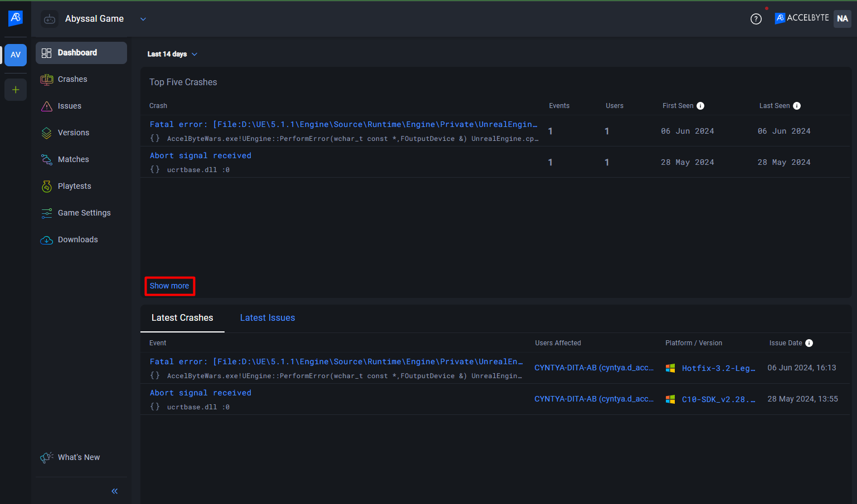Click Windows icon beside Hotfix-3.2-Leg version
This screenshot has width=857, height=504.
tap(670, 368)
